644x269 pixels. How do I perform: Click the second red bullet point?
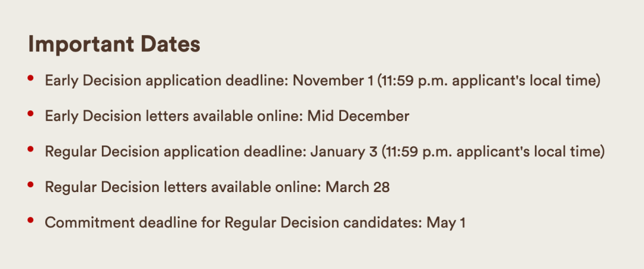pyautogui.click(x=30, y=113)
